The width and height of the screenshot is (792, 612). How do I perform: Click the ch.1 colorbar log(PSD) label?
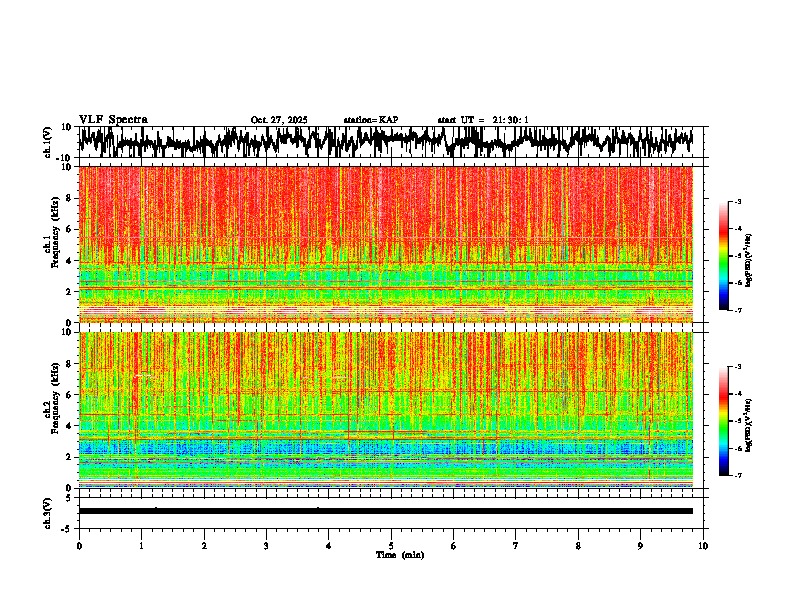(x=748, y=261)
